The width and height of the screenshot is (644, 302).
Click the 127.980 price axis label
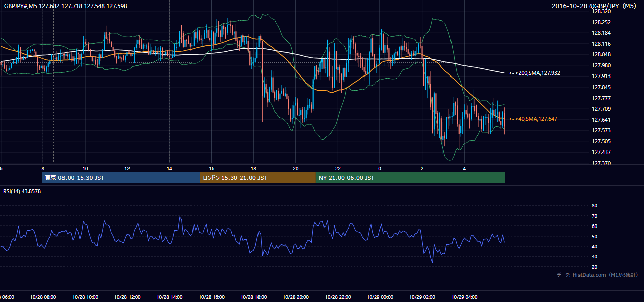pyautogui.click(x=601, y=65)
